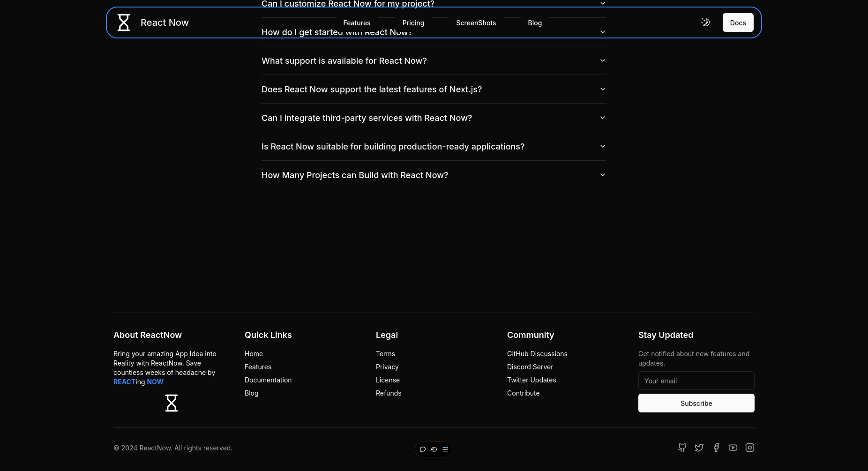Expand 'How Many Projects can Build with React Now?'

[434, 175]
